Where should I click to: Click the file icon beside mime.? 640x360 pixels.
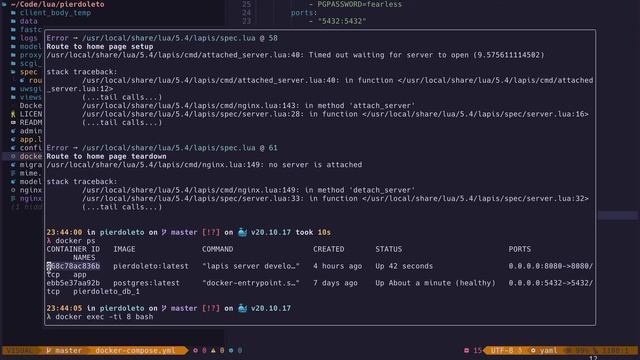(13, 173)
